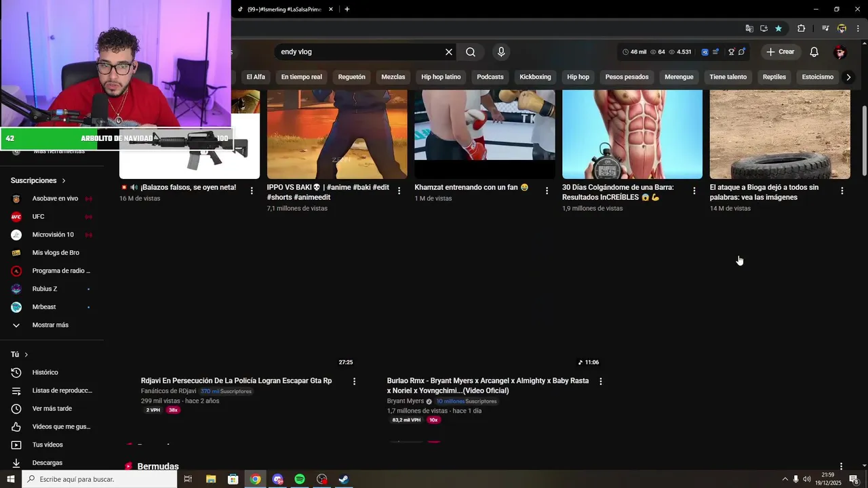Click the Windows taskbar search box
Screen dimensions: 868x488
pos(100,479)
